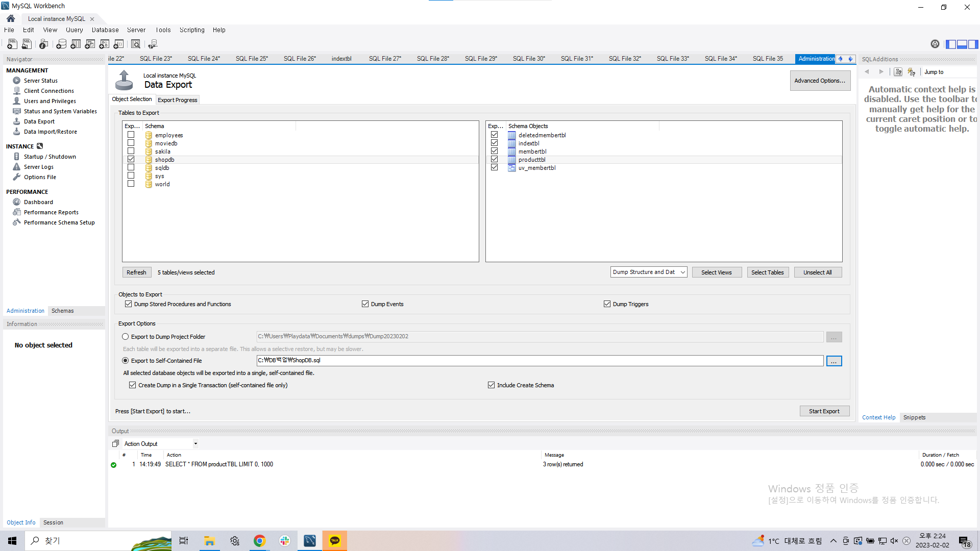The width and height of the screenshot is (980, 551).
Task: Open the Dashboard performance page
Action: pos(38,202)
